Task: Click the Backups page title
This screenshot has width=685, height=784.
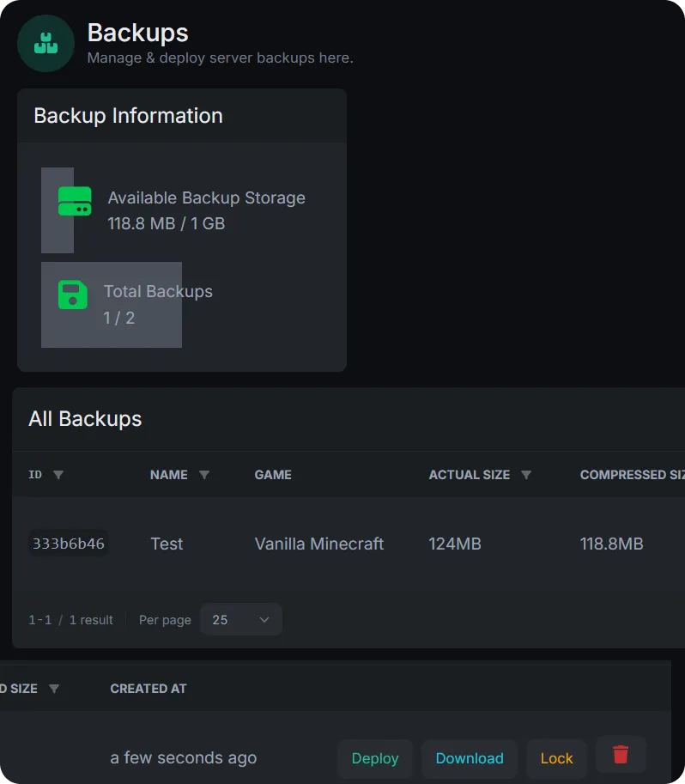Action: tap(137, 33)
